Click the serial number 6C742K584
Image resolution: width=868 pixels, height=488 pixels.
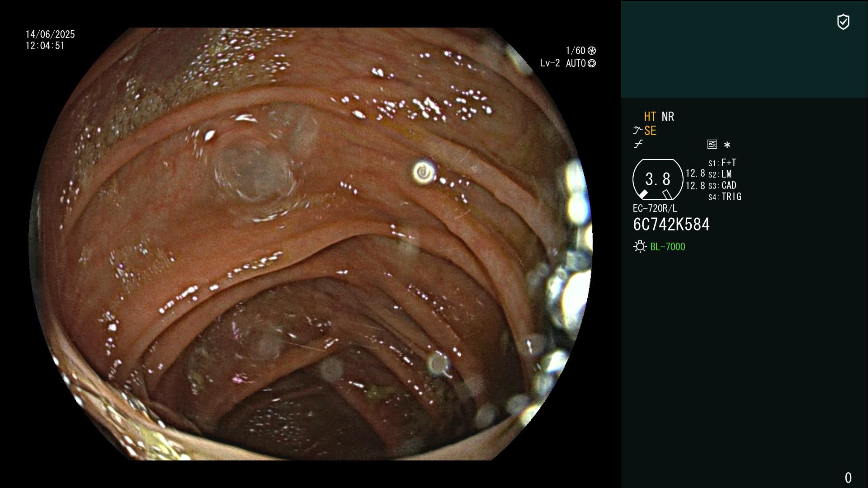coord(671,225)
